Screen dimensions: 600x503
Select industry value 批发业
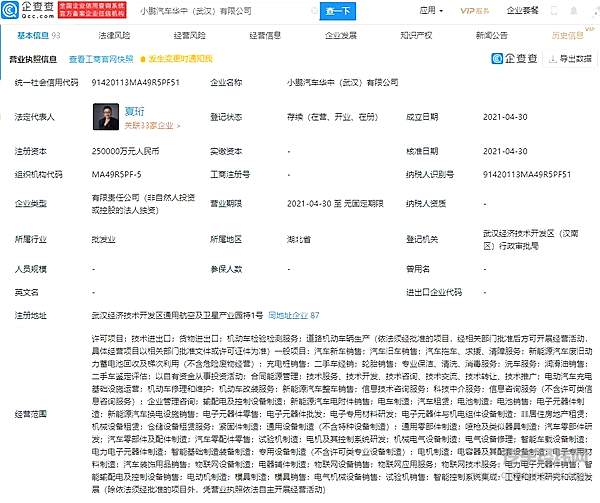click(x=103, y=239)
